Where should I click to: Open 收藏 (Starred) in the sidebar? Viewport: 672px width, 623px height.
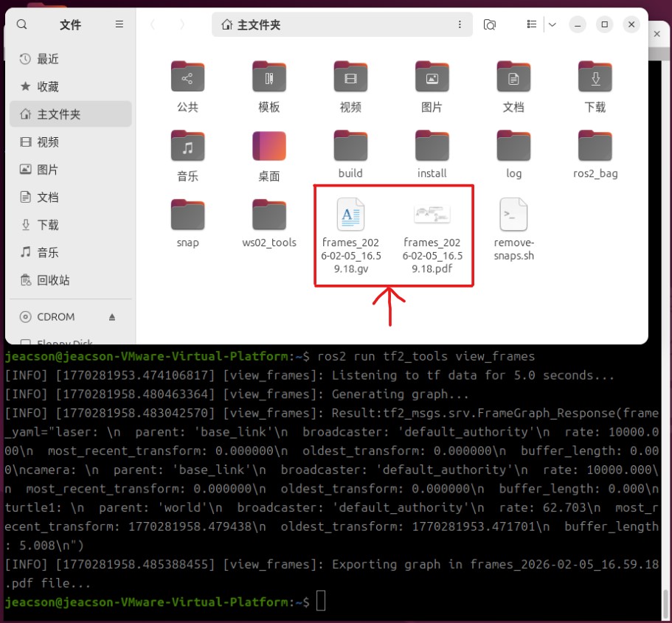coord(48,87)
